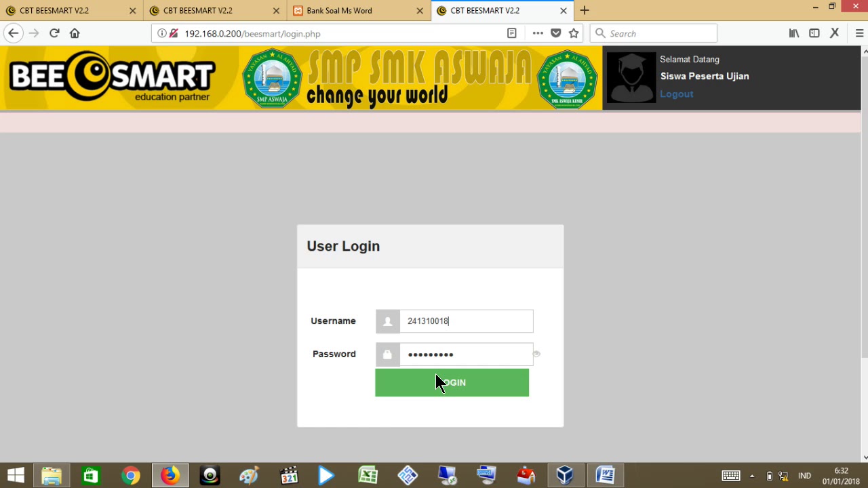The width and height of the screenshot is (868, 488).
Task: Click the Logout link
Action: click(x=676, y=94)
